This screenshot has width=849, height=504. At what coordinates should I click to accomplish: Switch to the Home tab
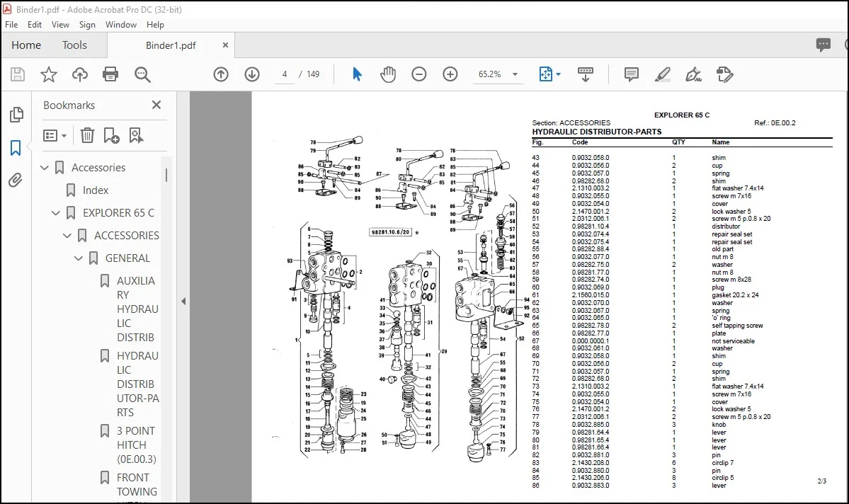26,45
